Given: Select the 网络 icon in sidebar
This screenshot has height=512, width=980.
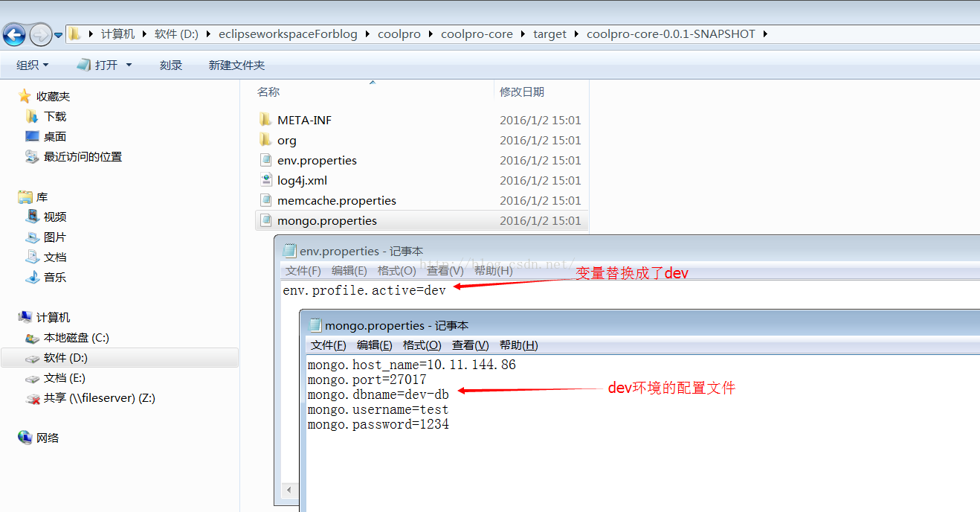Looking at the screenshot, I should pos(25,438).
